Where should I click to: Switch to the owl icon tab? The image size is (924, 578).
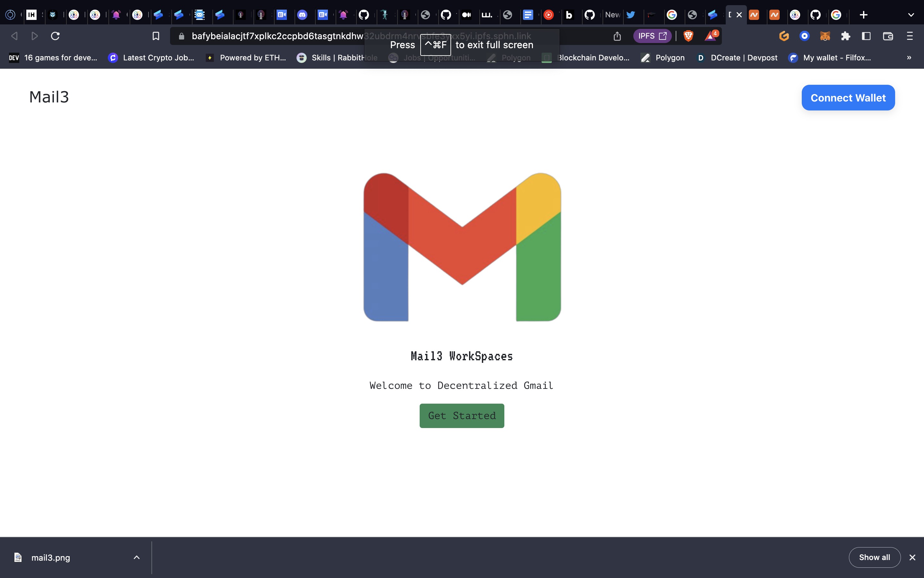click(x=53, y=15)
